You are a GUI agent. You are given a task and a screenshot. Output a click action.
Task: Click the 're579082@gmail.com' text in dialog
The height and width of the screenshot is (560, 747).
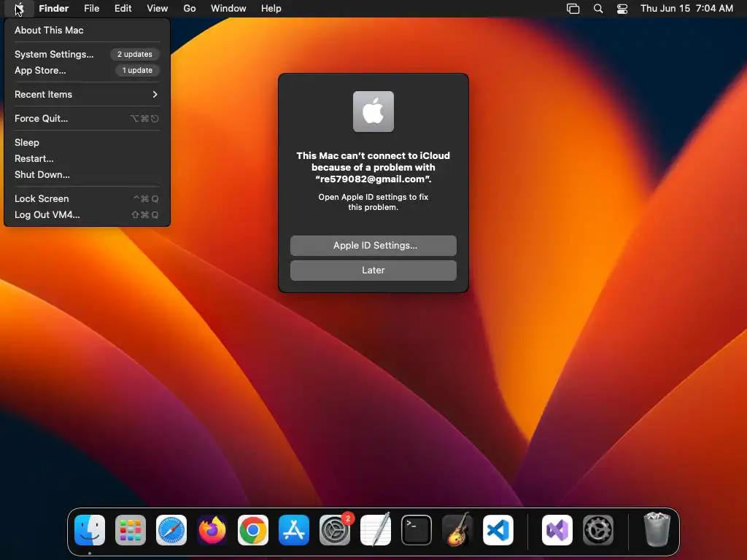tap(372, 179)
